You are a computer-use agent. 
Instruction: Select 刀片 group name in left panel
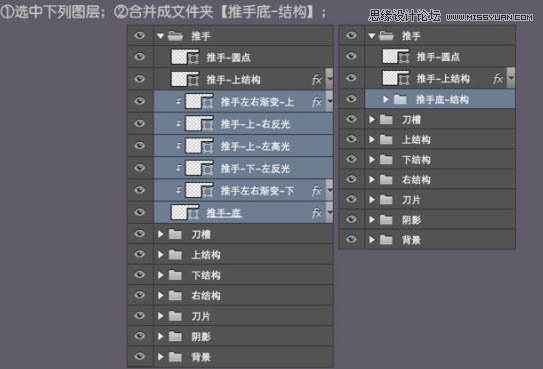pyautogui.click(x=201, y=316)
